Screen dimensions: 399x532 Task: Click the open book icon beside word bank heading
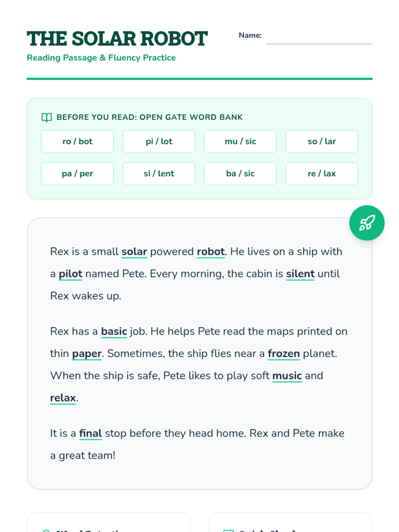click(47, 117)
